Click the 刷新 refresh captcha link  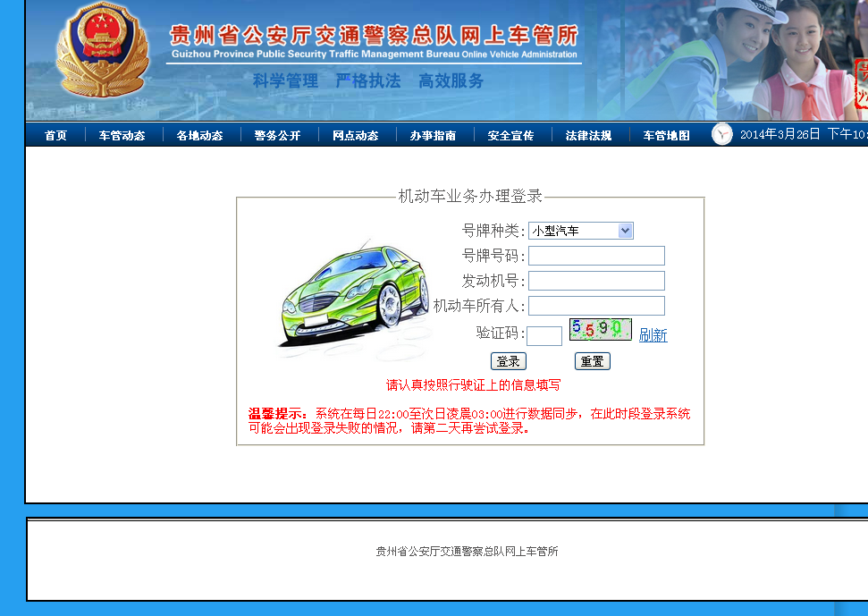pos(653,335)
